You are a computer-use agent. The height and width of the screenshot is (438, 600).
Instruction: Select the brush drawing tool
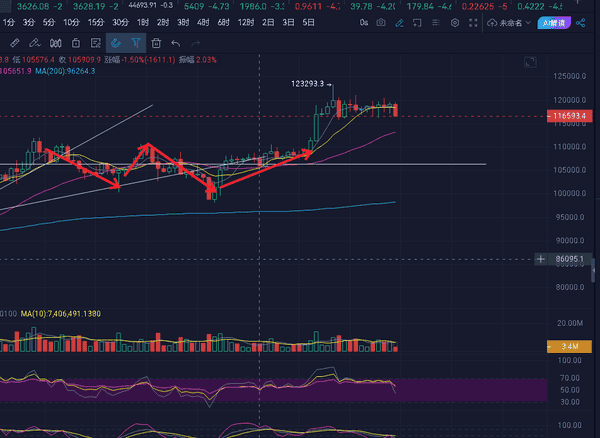35,43
